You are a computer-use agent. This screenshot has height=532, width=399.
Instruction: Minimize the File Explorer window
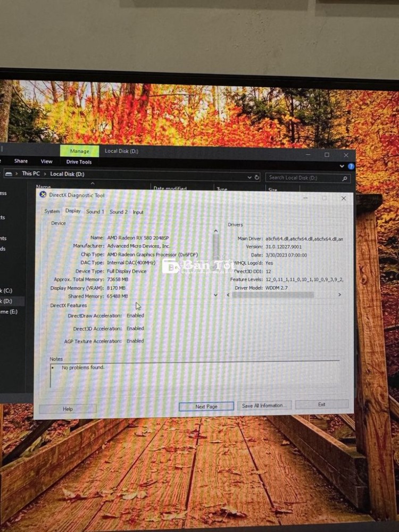click(308, 154)
